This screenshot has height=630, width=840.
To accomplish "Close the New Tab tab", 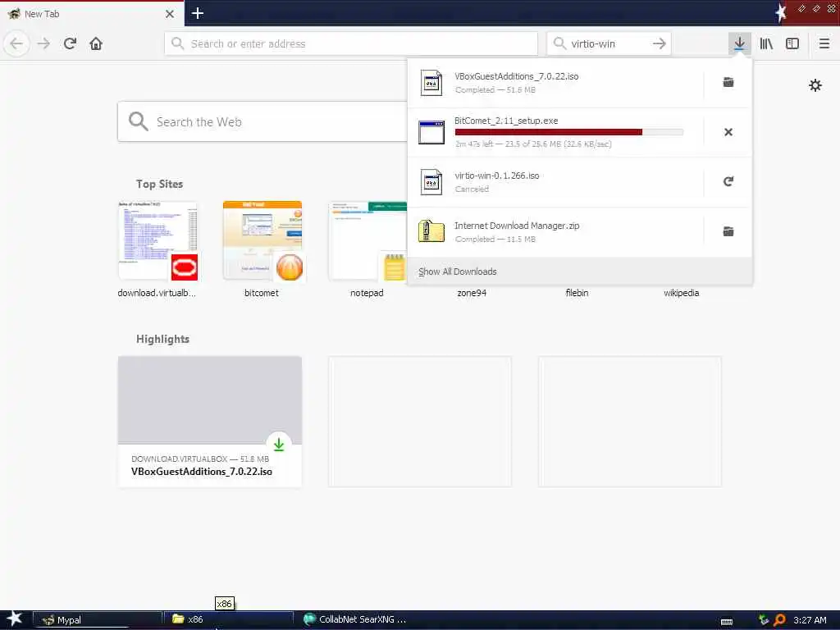I will pos(169,14).
